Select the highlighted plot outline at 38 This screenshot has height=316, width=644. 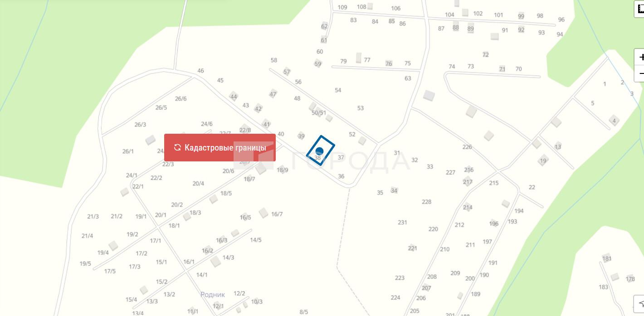click(x=321, y=151)
